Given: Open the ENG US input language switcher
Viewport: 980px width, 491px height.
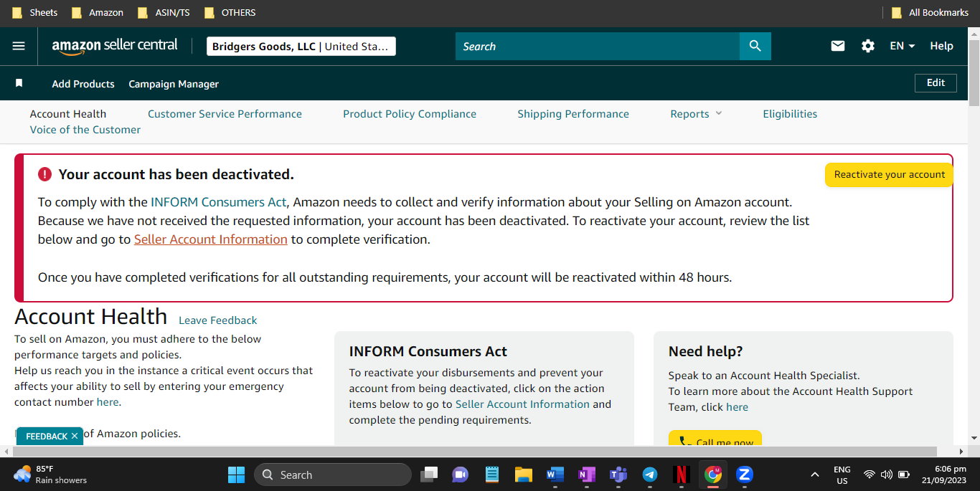Looking at the screenshot, I should point(842,475).
